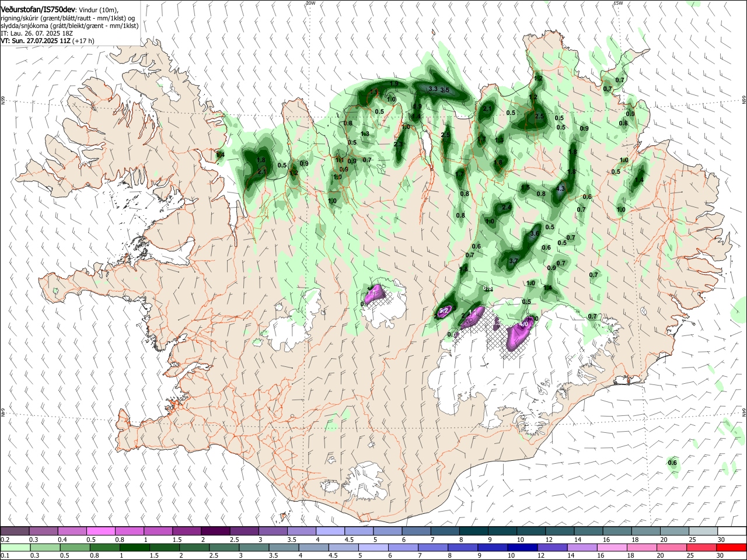Click the 'slydda/snjókoma' legend description line
Viewport: 747px width, 560px height.
69,26
